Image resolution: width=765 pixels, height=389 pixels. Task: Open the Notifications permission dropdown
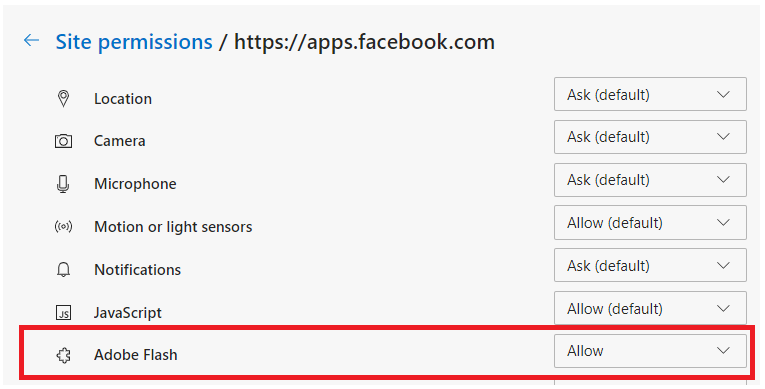pos(650,266)
